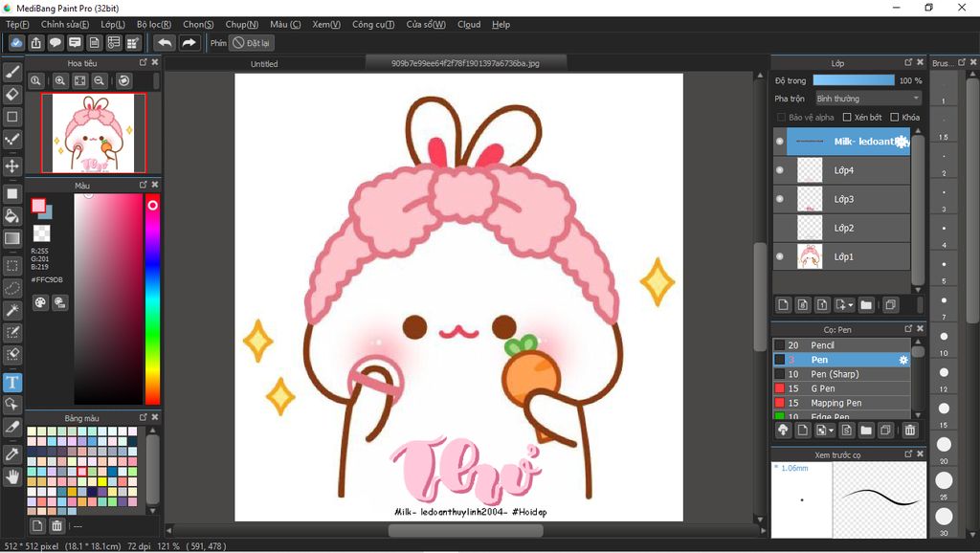Select the G Pen brush
This screenshot has height=553, width=980.
tap(841, 388)
